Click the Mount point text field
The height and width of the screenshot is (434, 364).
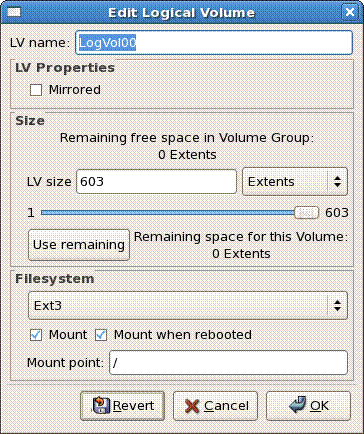pos(228,363)
